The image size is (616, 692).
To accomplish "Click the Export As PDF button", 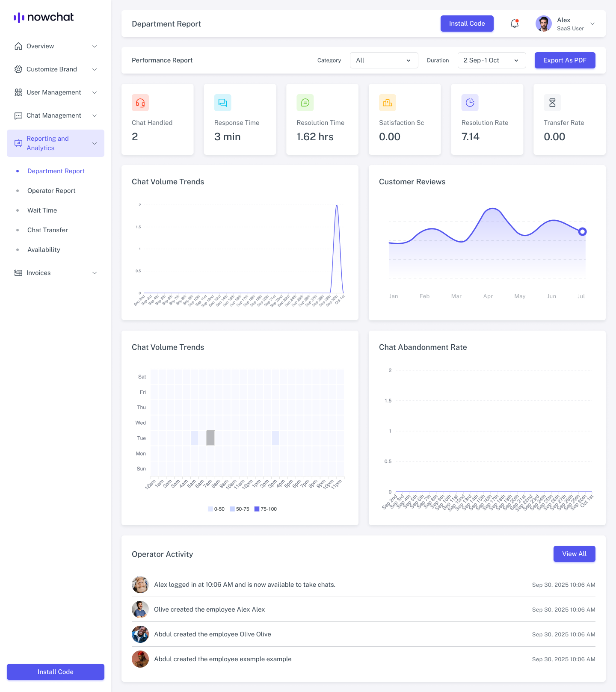I will coord(565,60).
